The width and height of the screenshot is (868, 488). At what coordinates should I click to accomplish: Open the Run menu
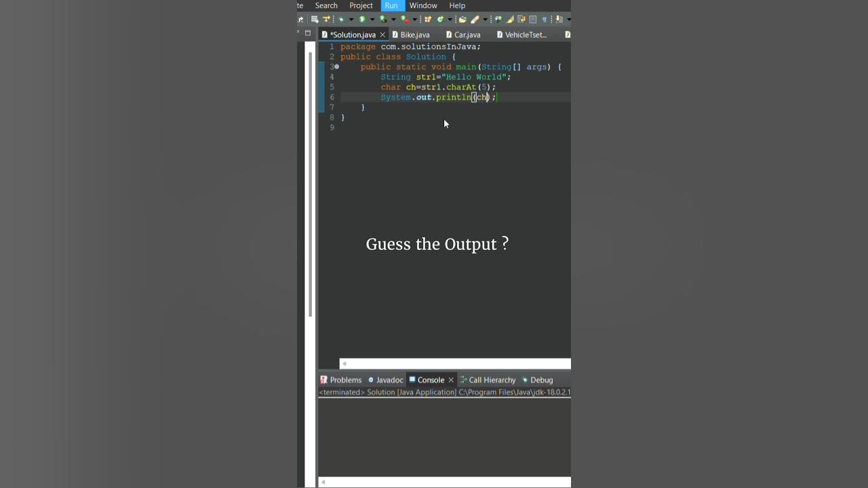tap(391, 5)
